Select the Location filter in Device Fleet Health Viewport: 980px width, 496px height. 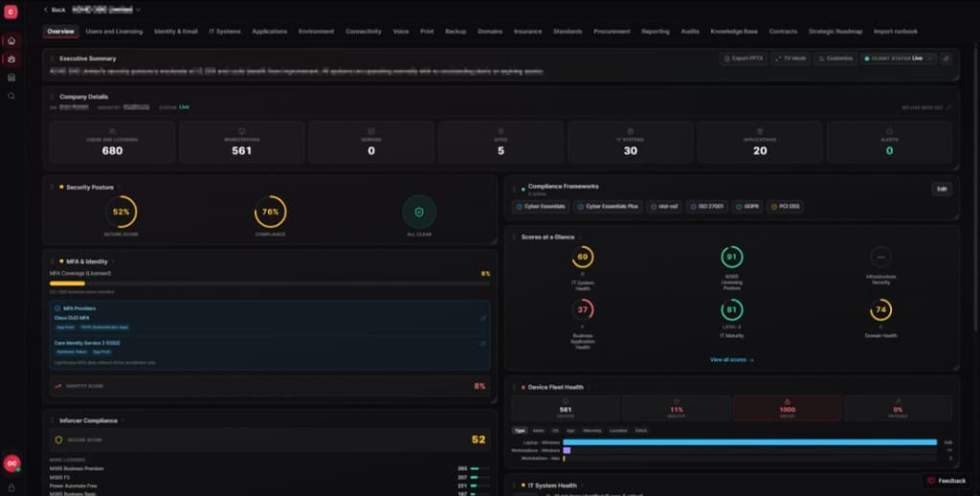(618, 431)
